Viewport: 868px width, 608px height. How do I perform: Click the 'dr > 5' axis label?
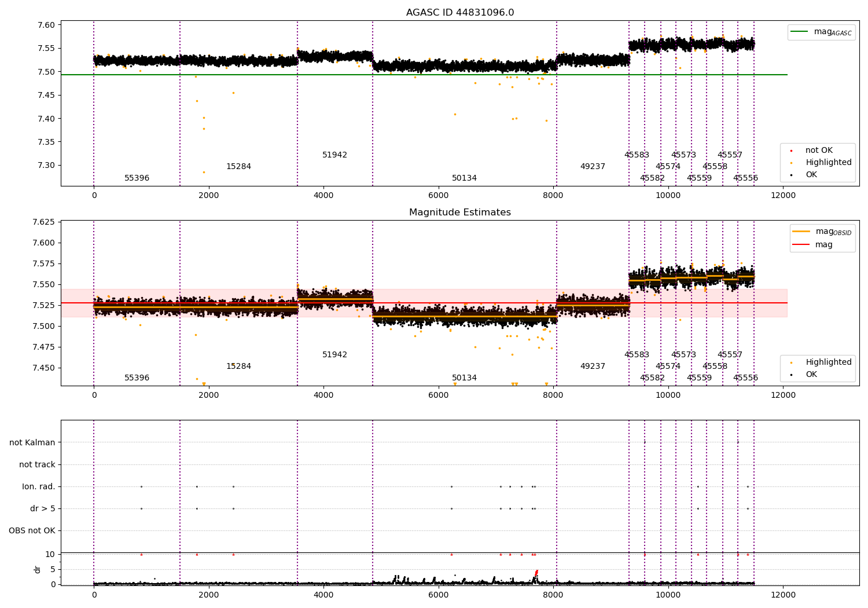point(43,509)
